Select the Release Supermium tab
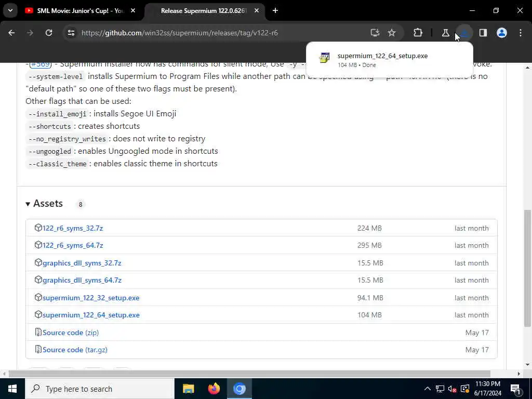 (204, 11)
